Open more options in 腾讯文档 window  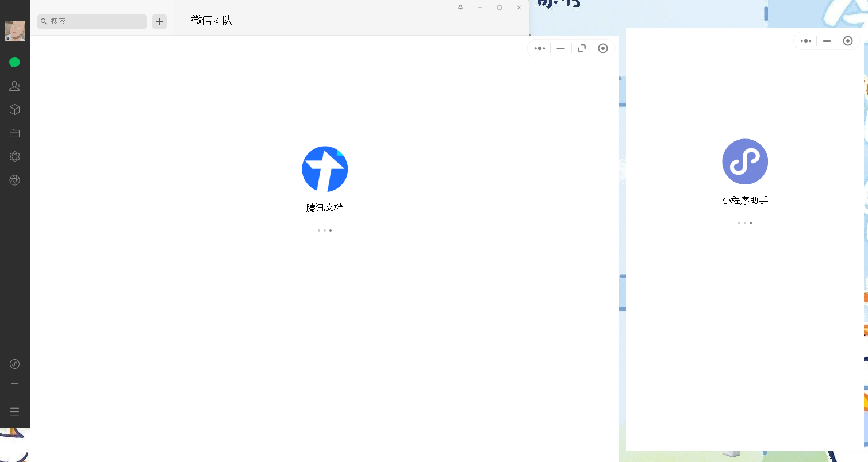tap(539, 49)
